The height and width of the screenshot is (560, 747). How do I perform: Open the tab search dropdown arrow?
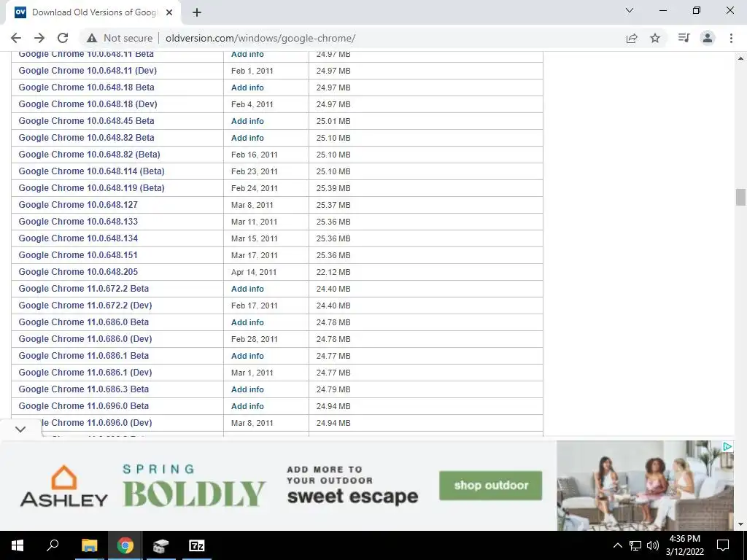(x=630, y=10)
